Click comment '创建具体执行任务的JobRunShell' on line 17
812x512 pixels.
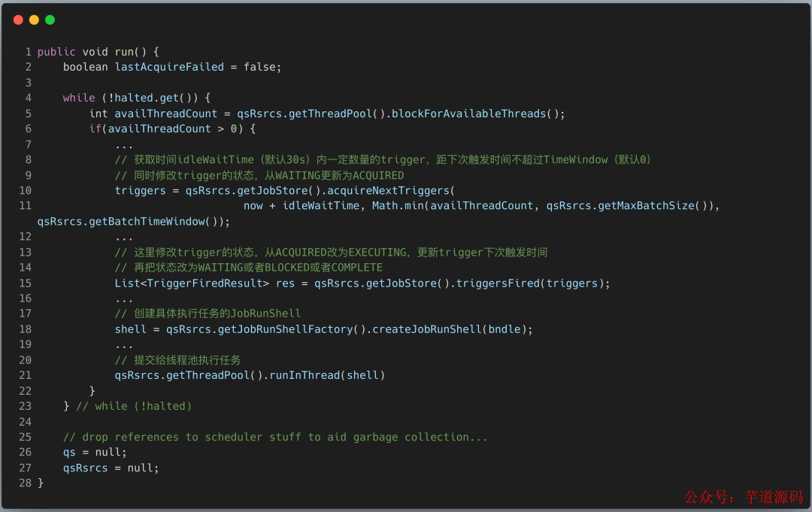point(217,314)
